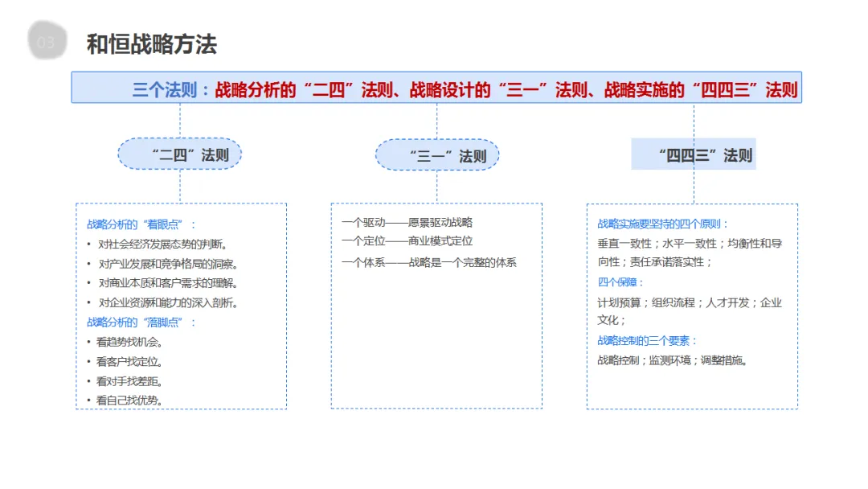
Task: Click line 一个体系——战略是一个完整的体系
Action: (x=429, y=262)
